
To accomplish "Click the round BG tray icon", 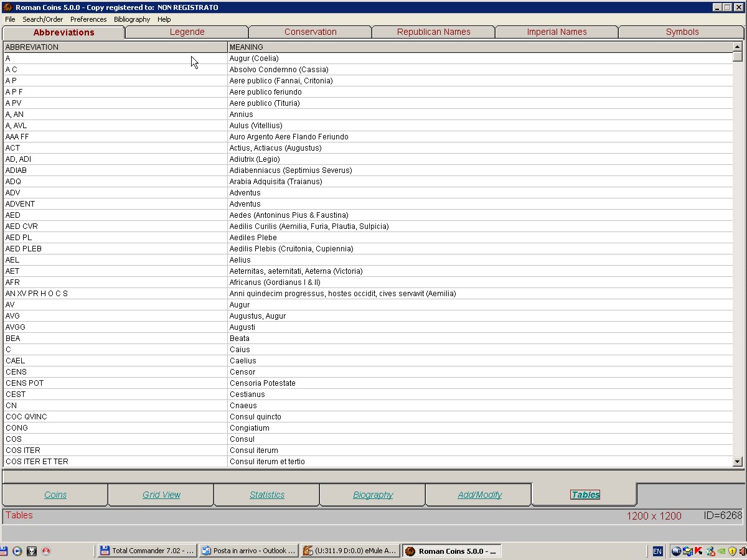I will 676,551.
